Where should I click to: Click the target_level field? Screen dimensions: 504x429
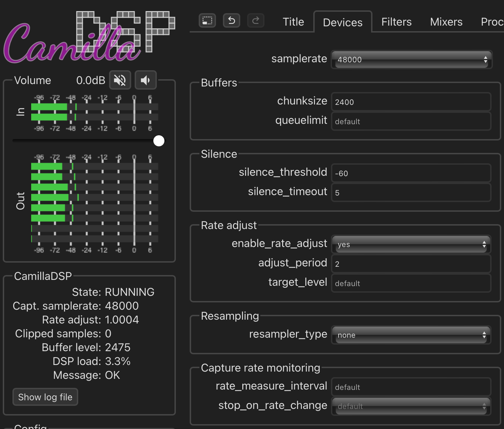pos(411,283)
